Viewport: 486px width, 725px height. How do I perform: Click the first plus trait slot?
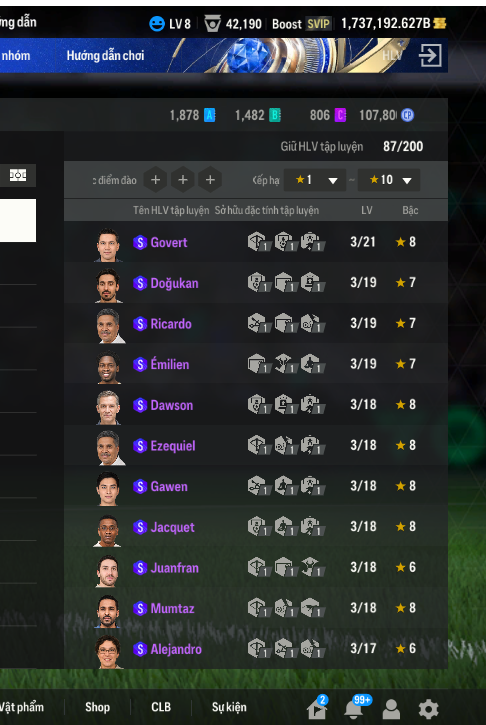tap(155, 180)
